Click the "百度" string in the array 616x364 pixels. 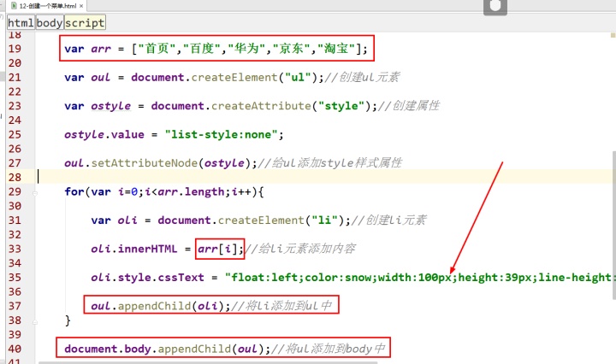202,49
